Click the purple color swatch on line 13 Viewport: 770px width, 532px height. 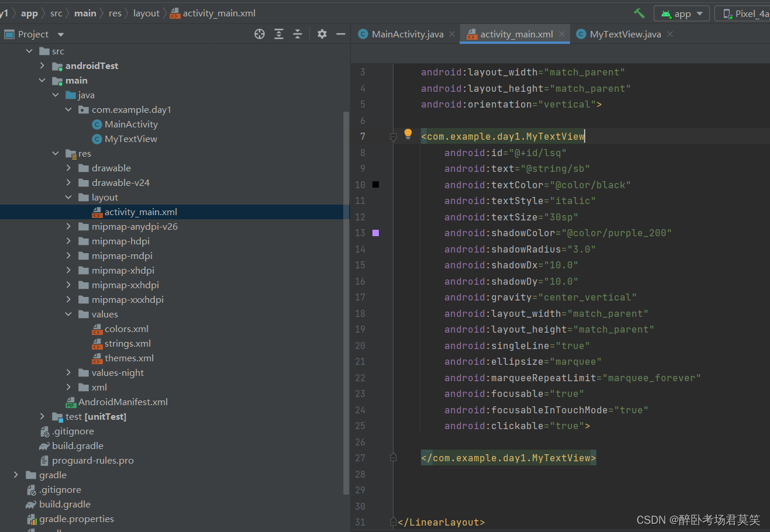pos(375,233)
